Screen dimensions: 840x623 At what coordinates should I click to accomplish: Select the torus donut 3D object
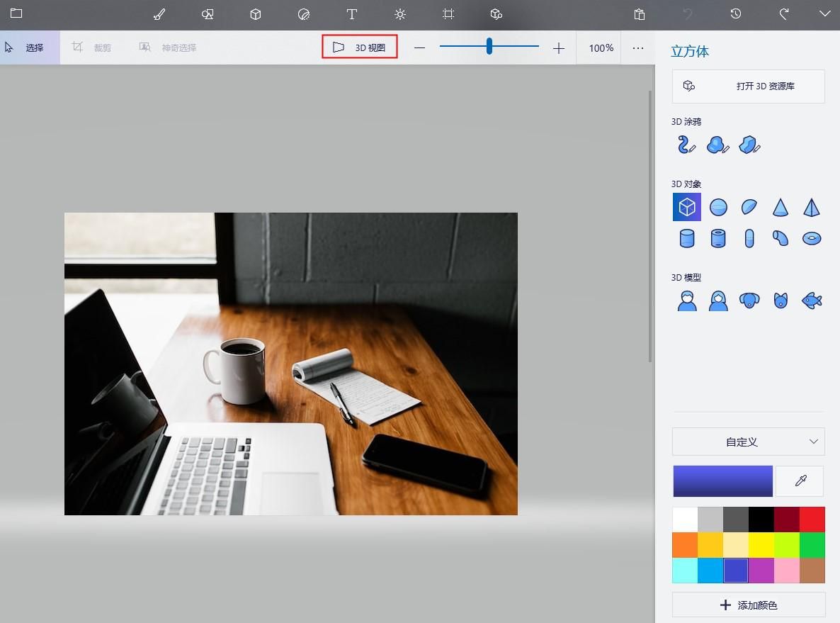click(x=812, y=238)
